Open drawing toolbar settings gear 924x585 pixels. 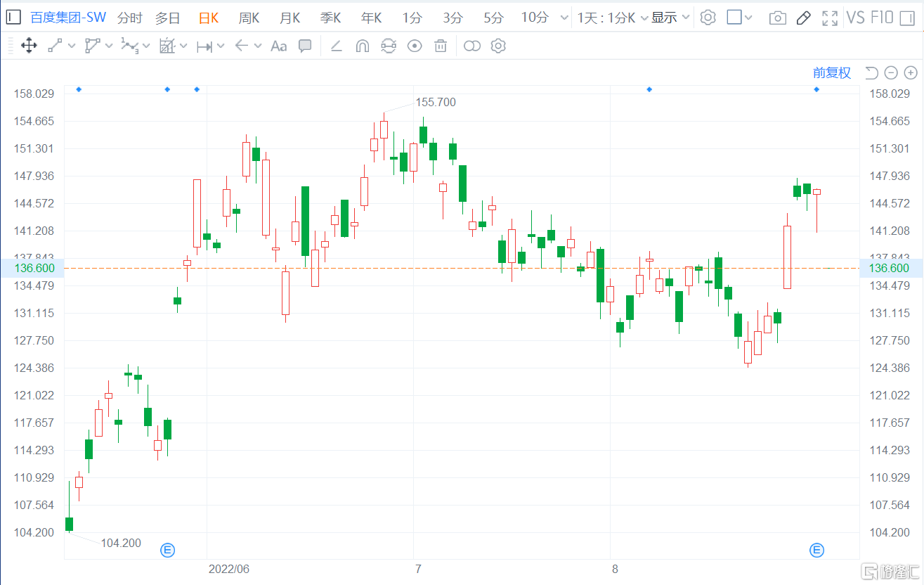click(x=498, y=46)
